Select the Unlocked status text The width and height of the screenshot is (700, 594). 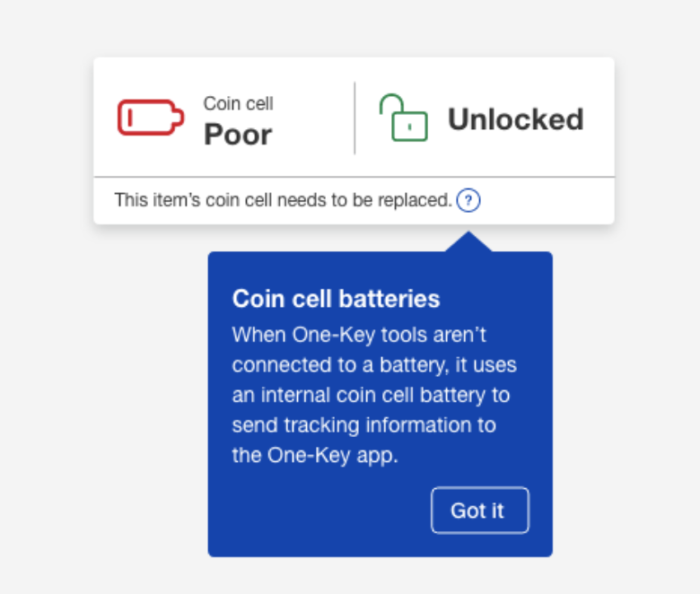tap(516, 119)
